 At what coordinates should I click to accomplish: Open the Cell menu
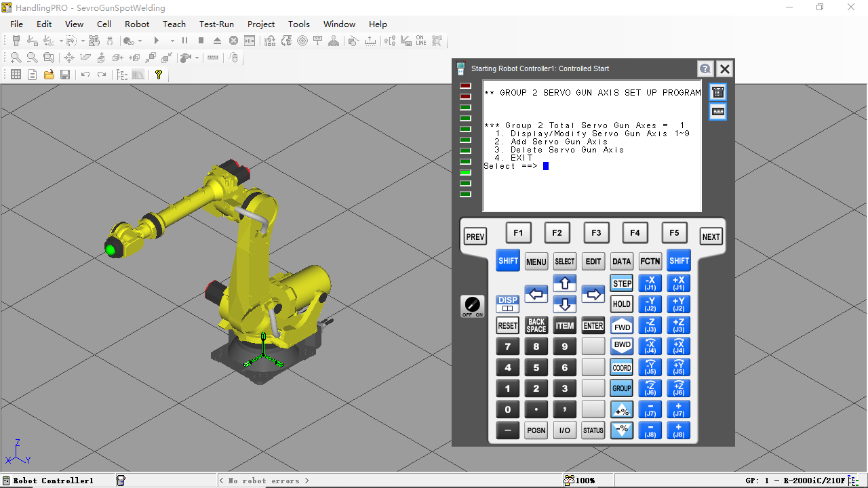pyautogui.click(x=104, y=24)
